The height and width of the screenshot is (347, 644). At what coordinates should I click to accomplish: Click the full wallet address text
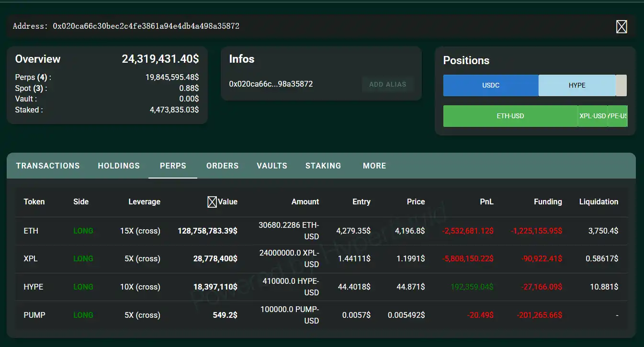[x=146, y=26]
